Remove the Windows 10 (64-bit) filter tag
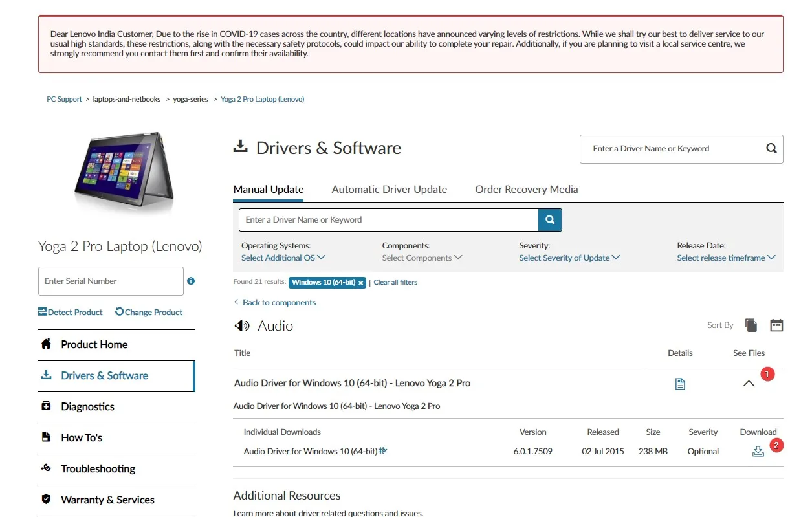 (x=361, y=283)
